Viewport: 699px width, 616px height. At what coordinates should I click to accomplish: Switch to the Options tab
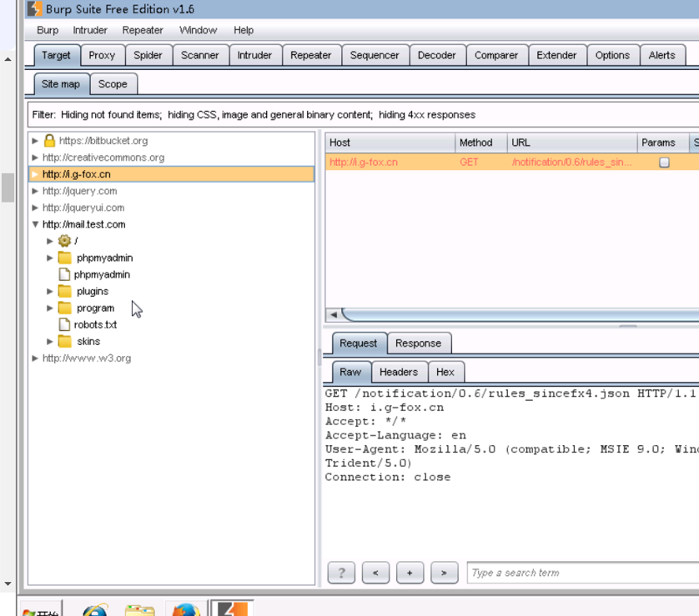612,55
